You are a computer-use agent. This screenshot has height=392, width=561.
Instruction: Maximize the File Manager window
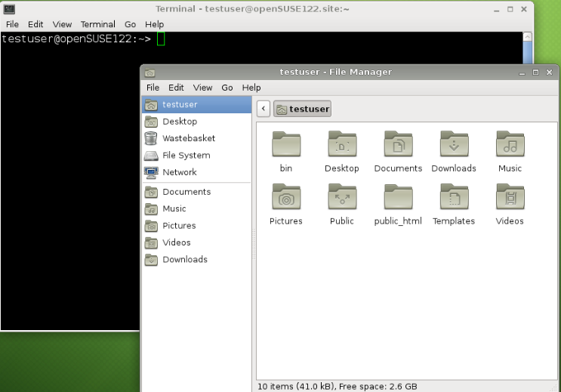[535, 73]
